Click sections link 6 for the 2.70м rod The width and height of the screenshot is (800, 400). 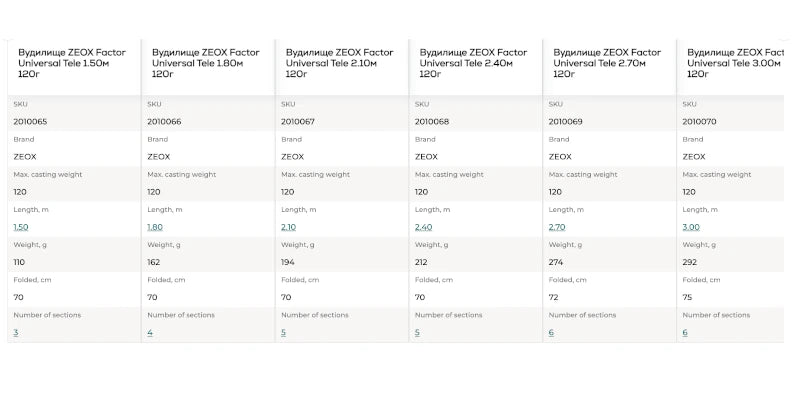(x=552, y=332)
